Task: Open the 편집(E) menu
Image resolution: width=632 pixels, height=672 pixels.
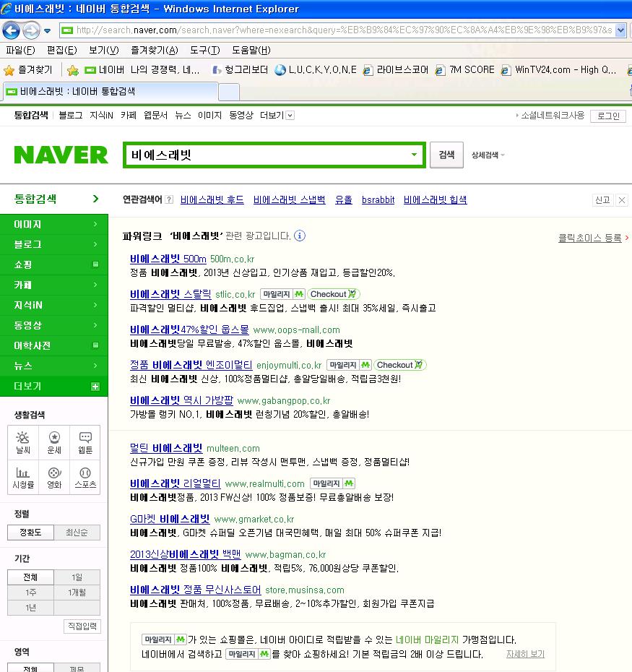Action: (x=61, y=50)
